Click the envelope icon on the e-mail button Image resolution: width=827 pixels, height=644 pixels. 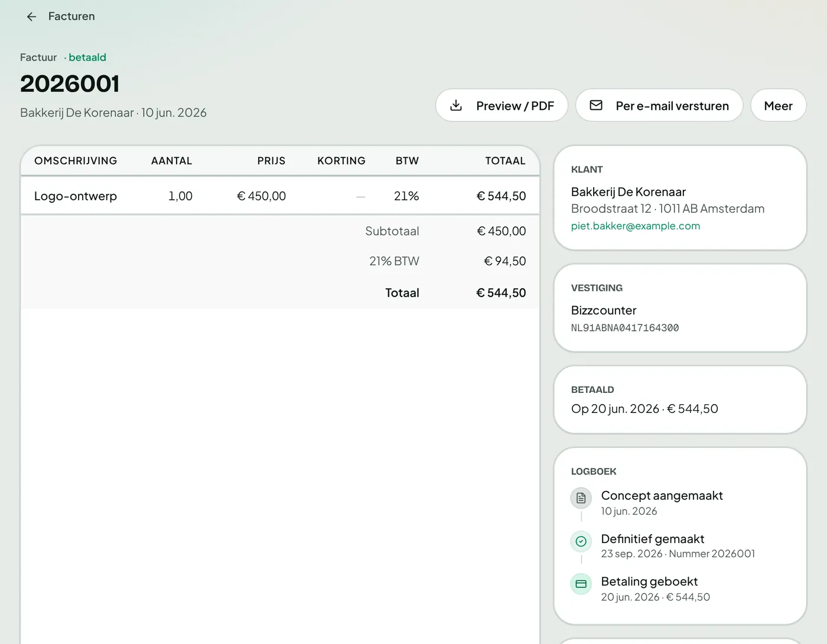(596, 106)
